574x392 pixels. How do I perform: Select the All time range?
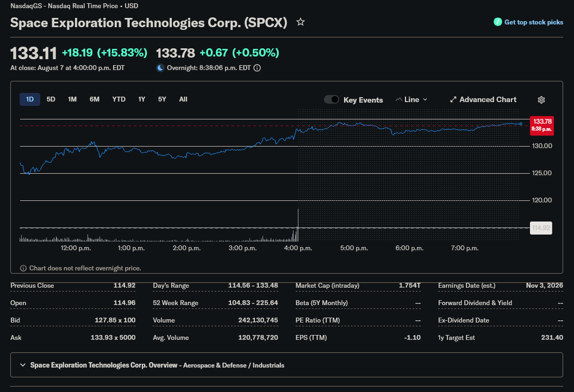183,99
